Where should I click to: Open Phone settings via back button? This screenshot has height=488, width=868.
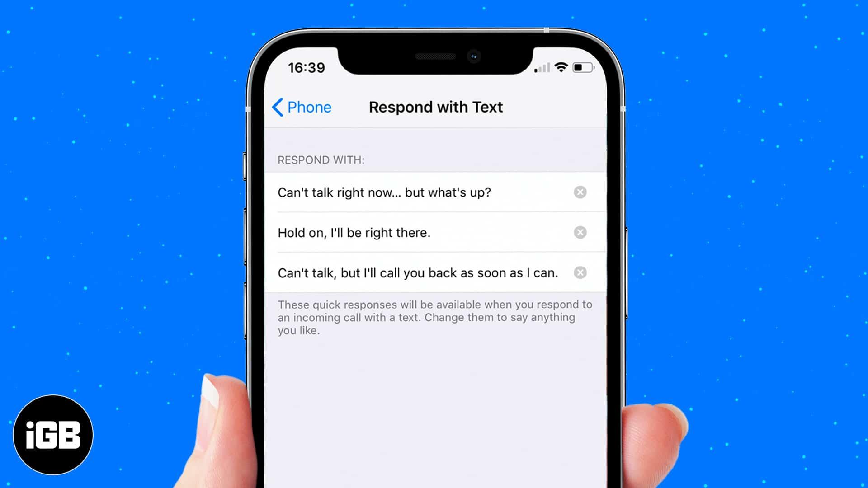301,107
